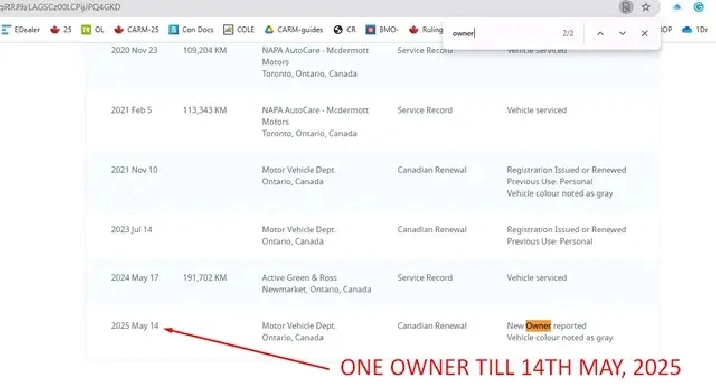Click 'Newmarket, Ontario, Canada' location text

point(316,290)
